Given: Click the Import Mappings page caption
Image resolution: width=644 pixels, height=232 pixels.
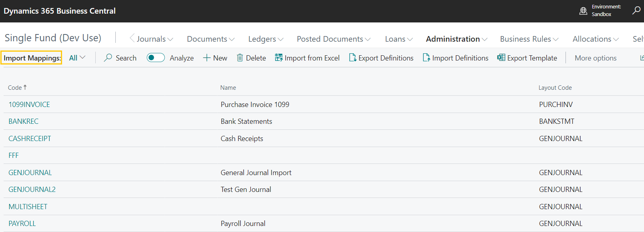Looking at the screenshot, I should 32,58.
